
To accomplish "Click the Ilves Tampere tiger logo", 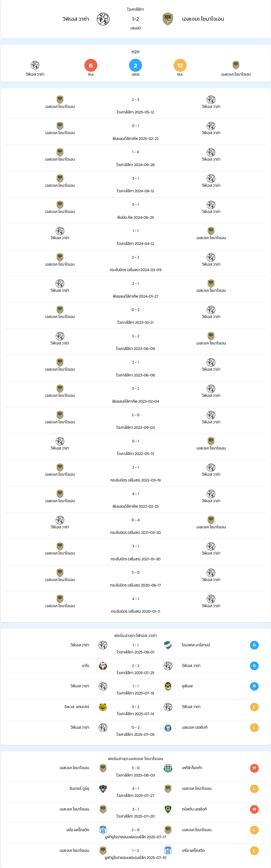I will [103, 707].
